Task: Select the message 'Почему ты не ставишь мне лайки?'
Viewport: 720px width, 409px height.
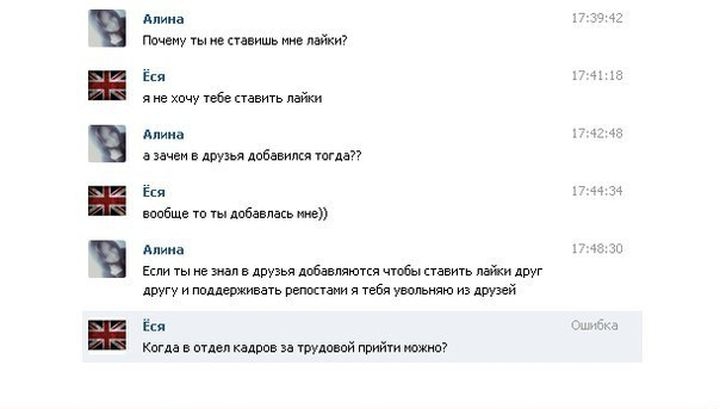Action: 245,40
